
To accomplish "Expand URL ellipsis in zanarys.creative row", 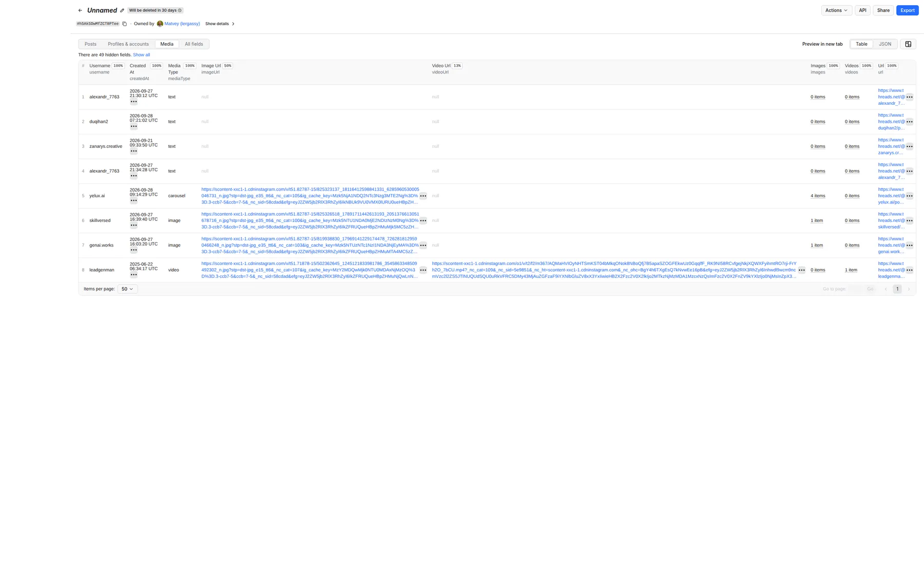I will 909,146.
